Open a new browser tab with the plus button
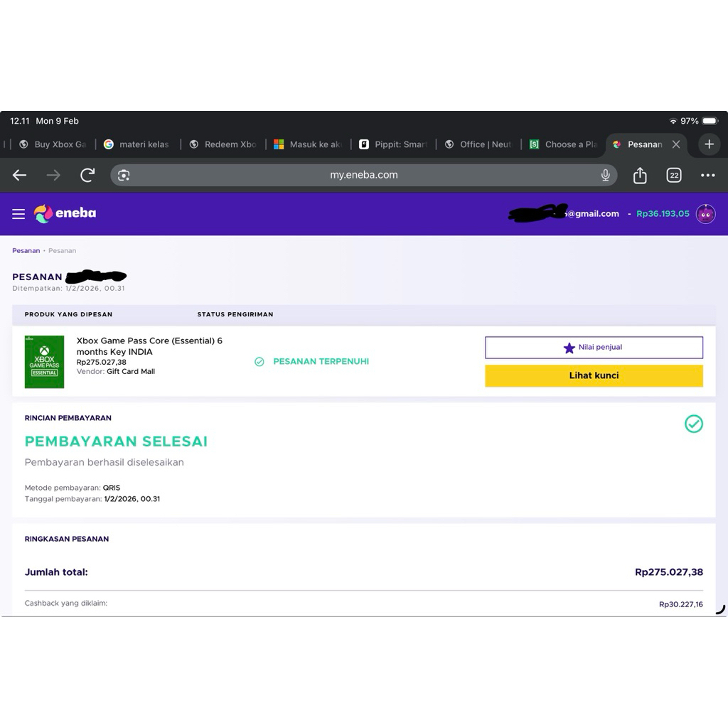This screenshot has width=728, height=728. 709,144
